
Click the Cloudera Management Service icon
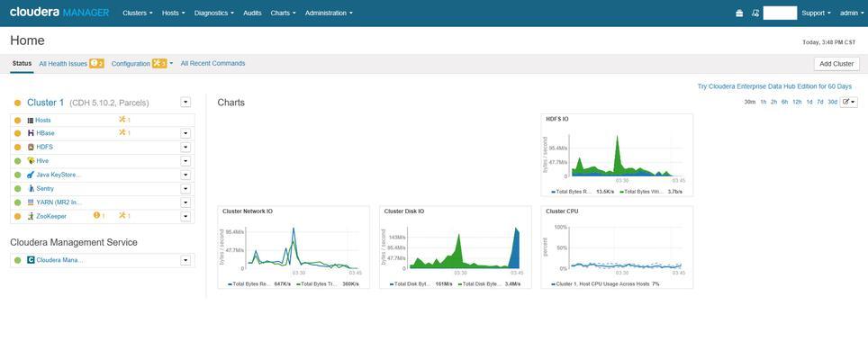(x=31, y=260)
